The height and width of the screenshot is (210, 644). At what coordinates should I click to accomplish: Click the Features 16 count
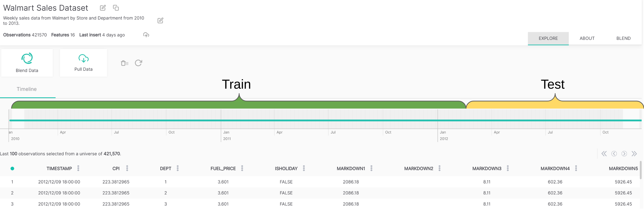(x=63, y=35)
